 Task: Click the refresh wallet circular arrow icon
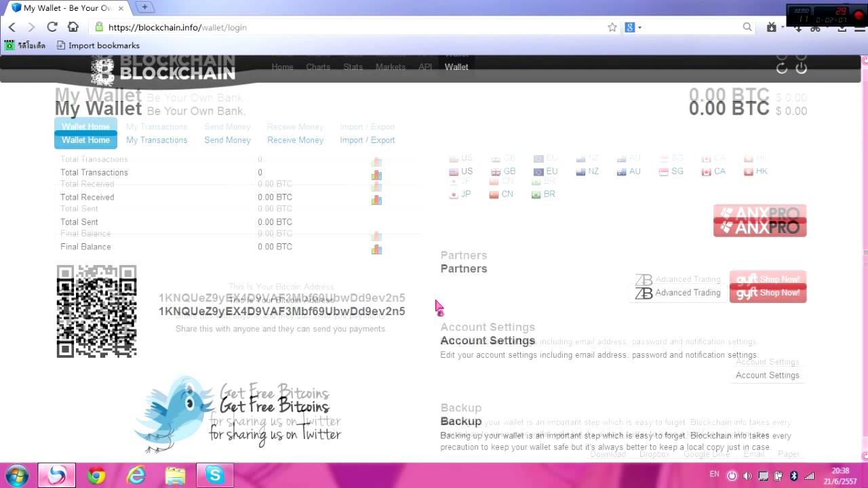pos(782,68)
